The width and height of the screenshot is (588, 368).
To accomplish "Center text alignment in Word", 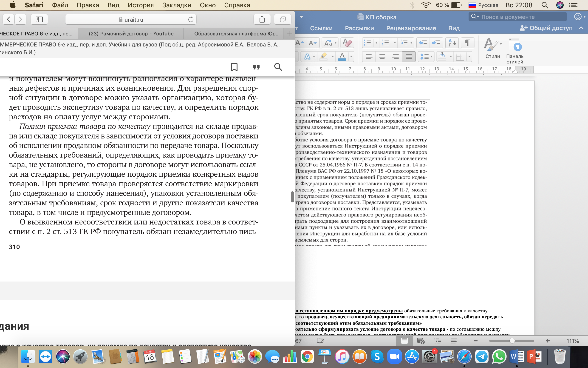I will [x=382, y=57].
